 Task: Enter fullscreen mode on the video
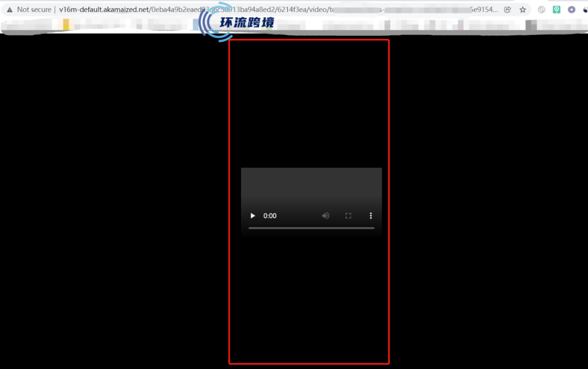[348, 216]
